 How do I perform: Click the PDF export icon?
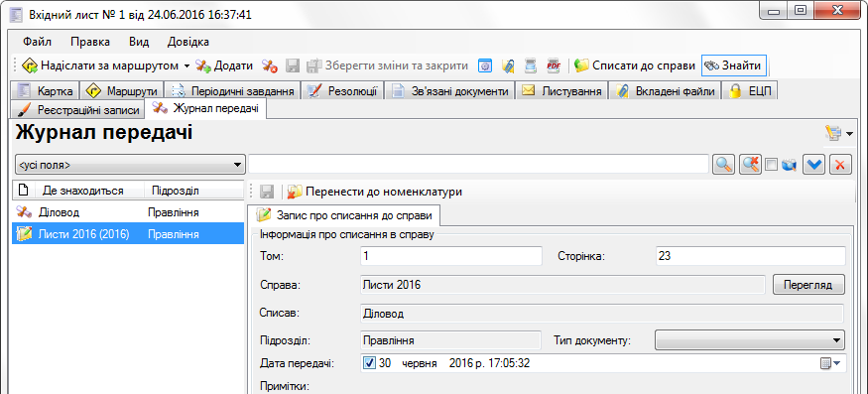pyautogui.click(x=554, y=66)
